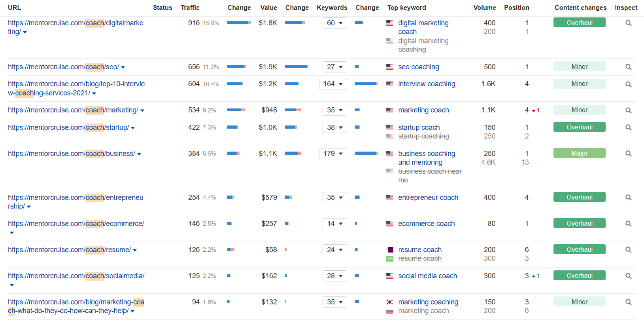Click Minor badge for coach/seo row
Screen dimensions: 644x321
point(580,66)
